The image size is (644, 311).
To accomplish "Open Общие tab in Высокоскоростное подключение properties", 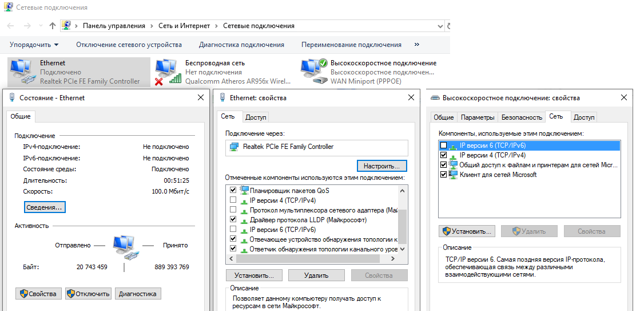I will [444, 117].
